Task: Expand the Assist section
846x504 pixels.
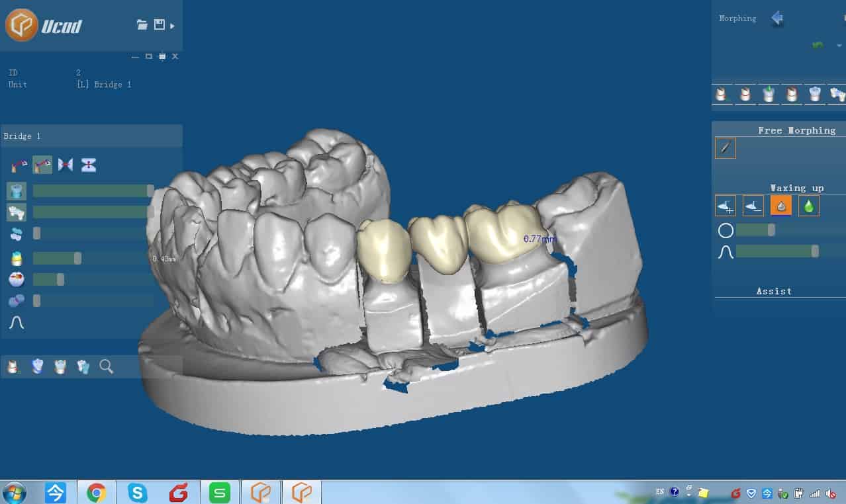Action: (x=774, y=291)
